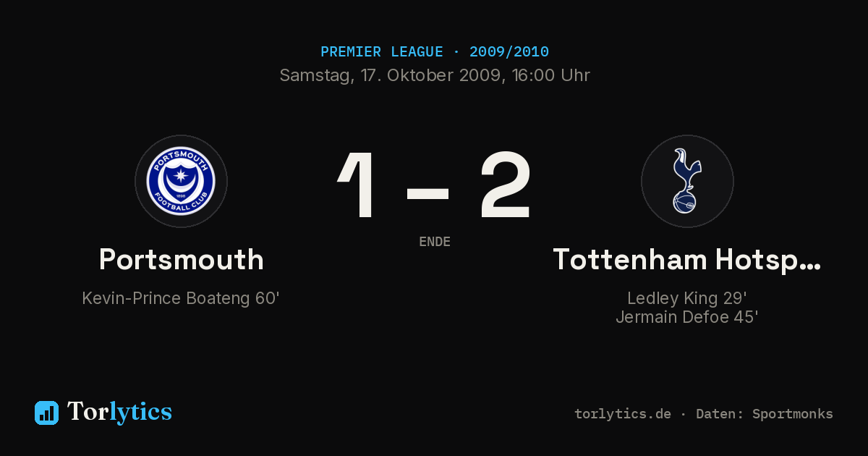Click scorer Ledley King 29'
This screenshot has height=456, width=868.
pos(687,298)
